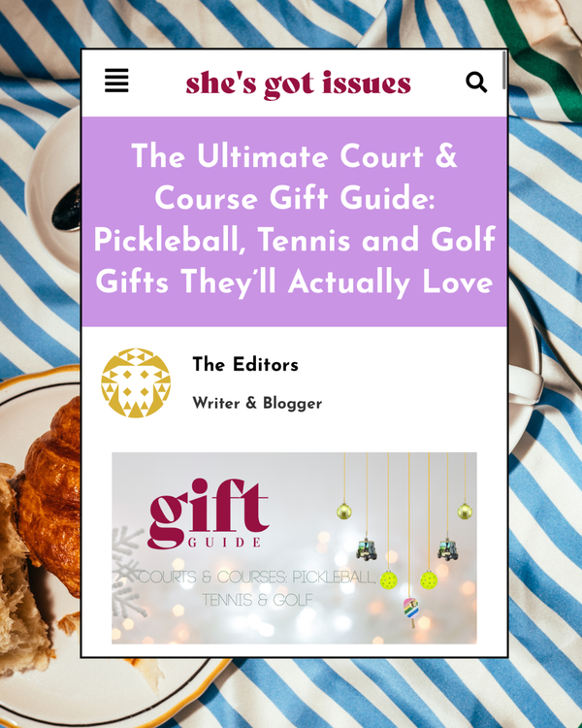Click the Ultimate Court & Course Gift Guide title

coord(295,218)
